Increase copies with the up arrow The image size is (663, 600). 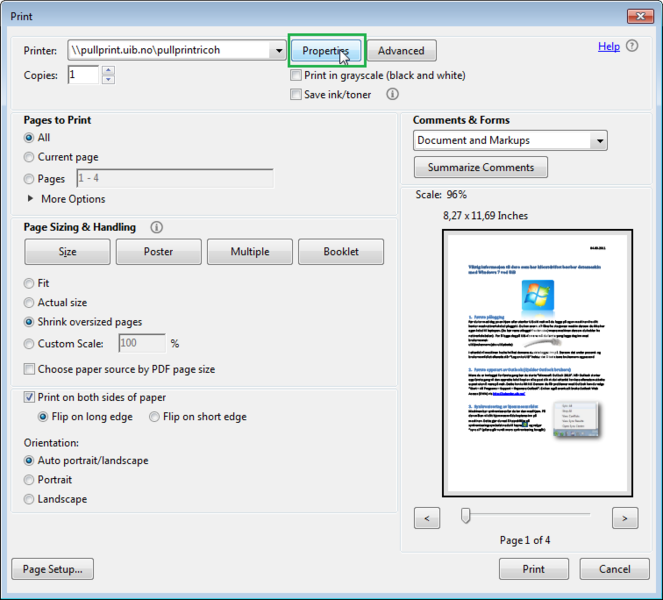coord(109,70)
